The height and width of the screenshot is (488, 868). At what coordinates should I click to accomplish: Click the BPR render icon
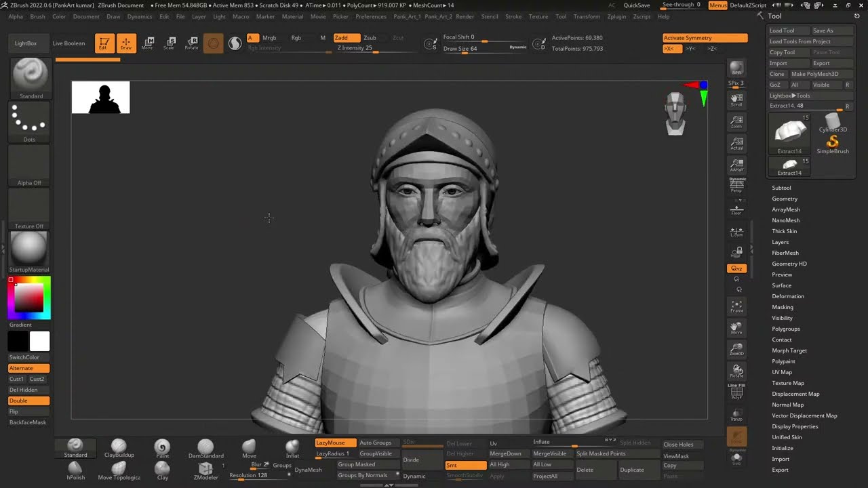pos(736,68)
